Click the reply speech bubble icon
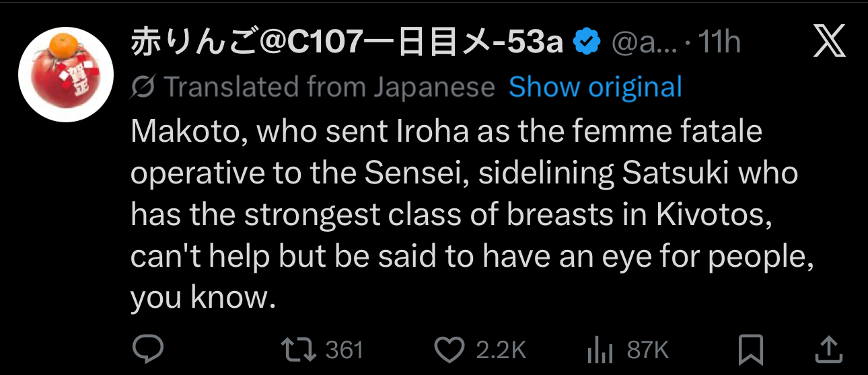The width and height of the screenshot is (868, 375). click(147, 349)
